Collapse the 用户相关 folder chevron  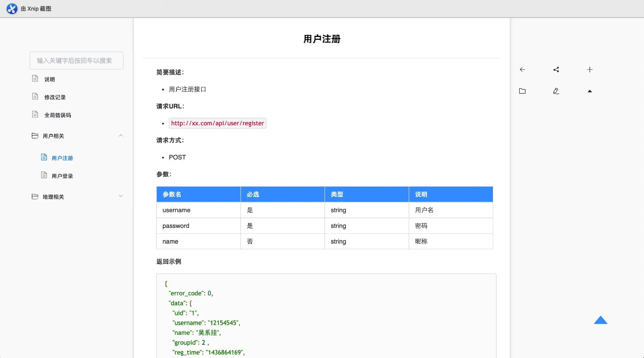click(x=121, y=136)
